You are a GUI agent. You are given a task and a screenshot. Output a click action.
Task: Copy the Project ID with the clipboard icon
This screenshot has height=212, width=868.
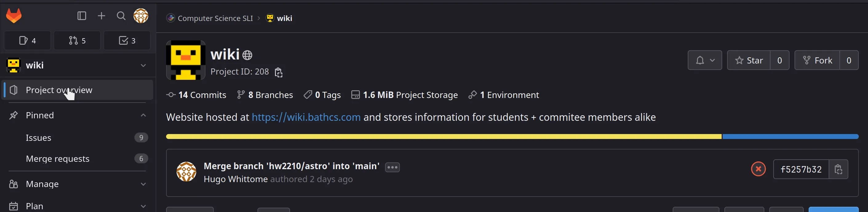[x=278, y=72]
